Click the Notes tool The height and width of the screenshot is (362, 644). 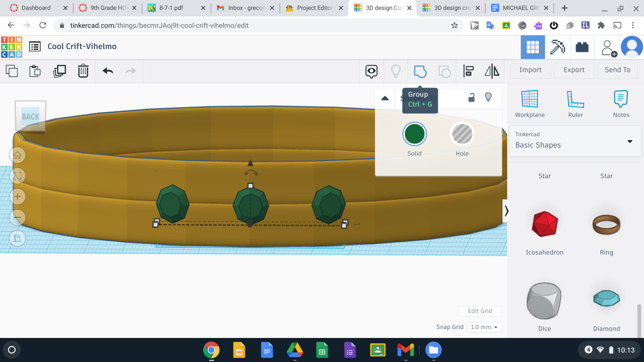tap(620, 103)
